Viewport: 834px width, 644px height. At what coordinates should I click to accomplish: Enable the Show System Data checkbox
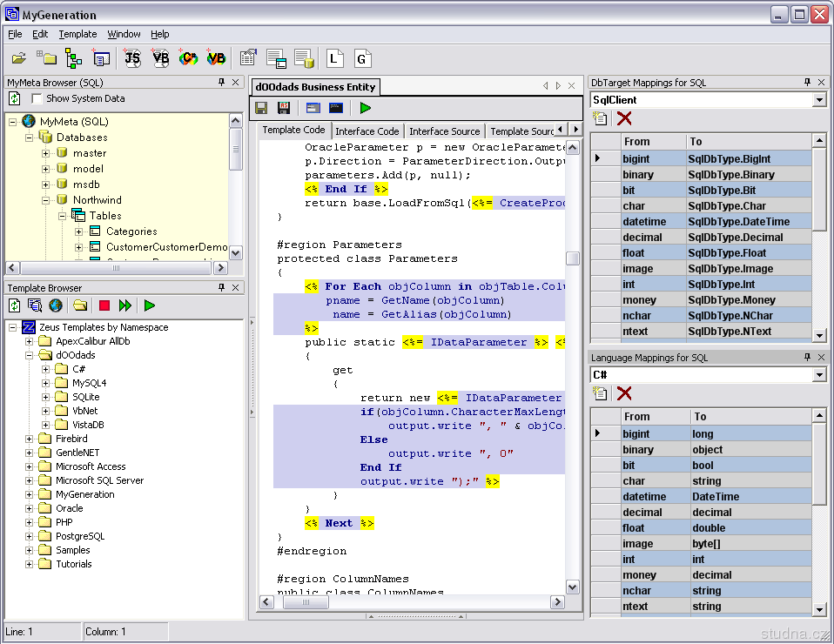click(x=37, y=99)
